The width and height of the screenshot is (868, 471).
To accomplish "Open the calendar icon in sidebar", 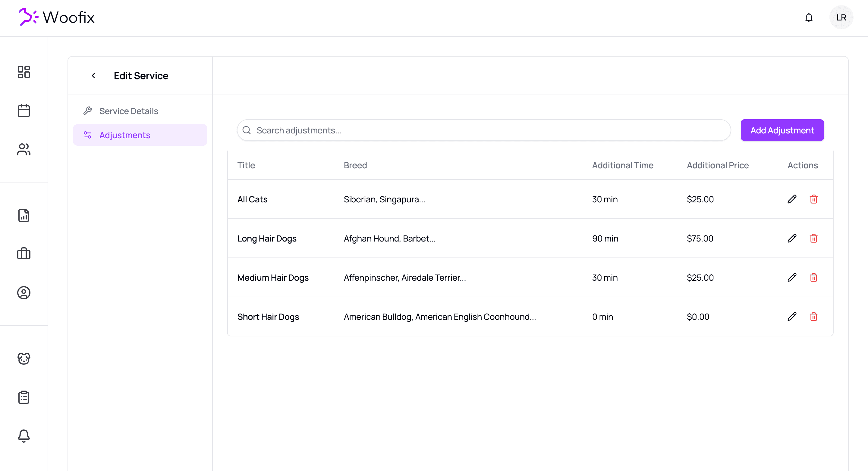I will point(24,111).
